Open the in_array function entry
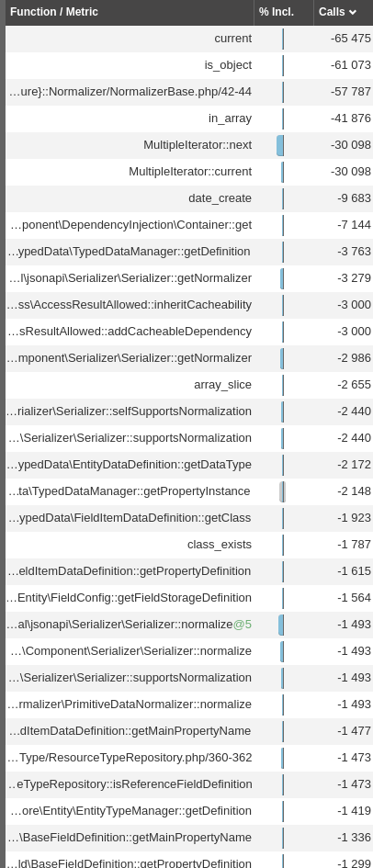The image size is (373, 868). pos(189,118)
